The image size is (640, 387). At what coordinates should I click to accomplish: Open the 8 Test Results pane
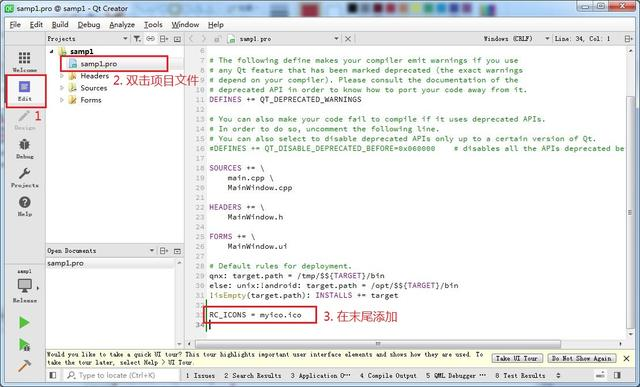(520, 375)
